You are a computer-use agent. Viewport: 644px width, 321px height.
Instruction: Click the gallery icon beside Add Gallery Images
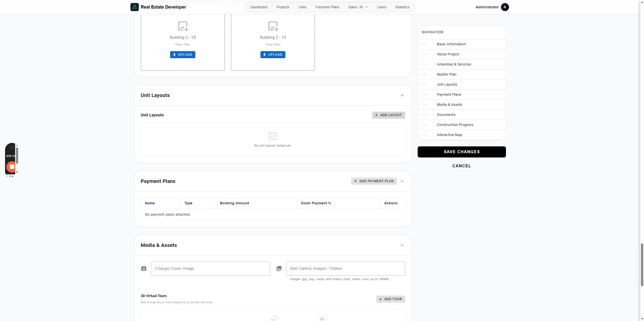click(x=279, y=269)
